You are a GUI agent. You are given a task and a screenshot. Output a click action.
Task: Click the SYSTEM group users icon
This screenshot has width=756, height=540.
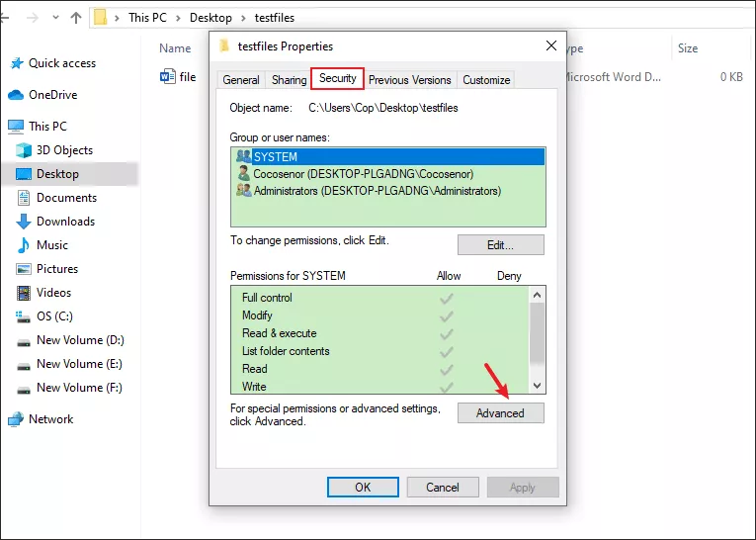tap(244, 156)
